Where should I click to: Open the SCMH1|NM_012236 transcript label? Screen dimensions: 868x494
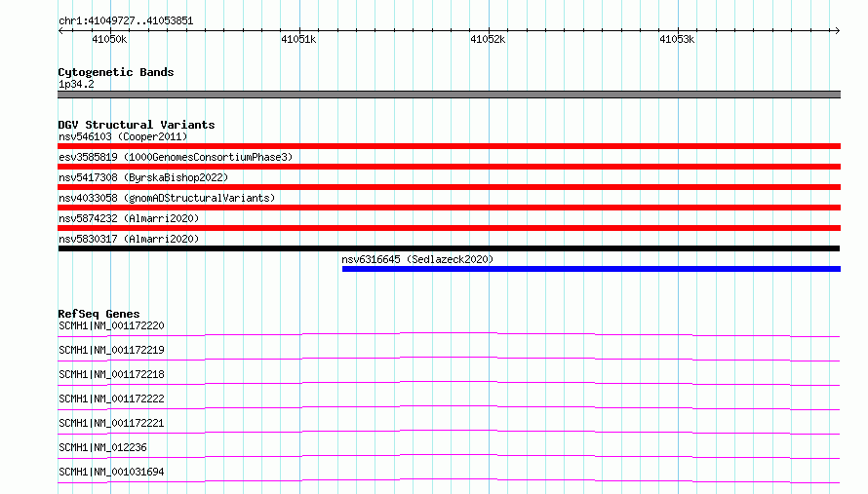tap(102, 447)
